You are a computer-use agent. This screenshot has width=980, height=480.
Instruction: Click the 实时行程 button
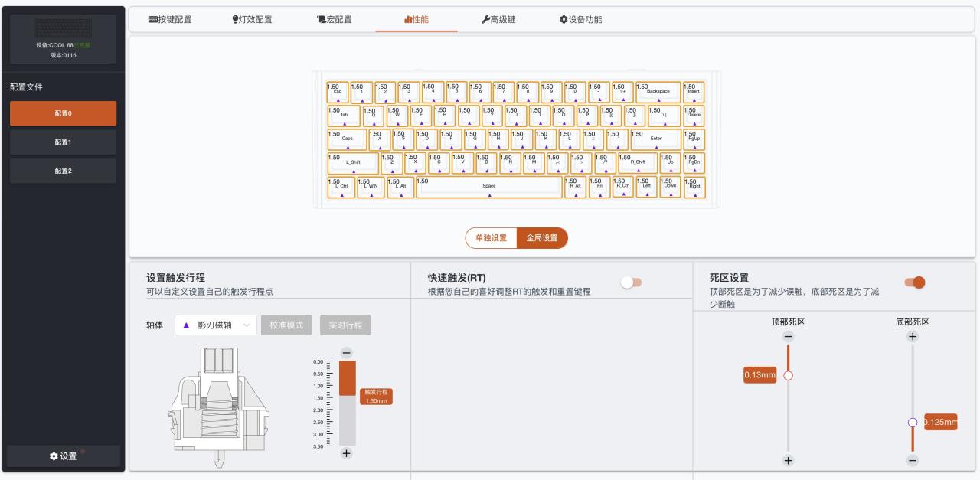(345, 325)
